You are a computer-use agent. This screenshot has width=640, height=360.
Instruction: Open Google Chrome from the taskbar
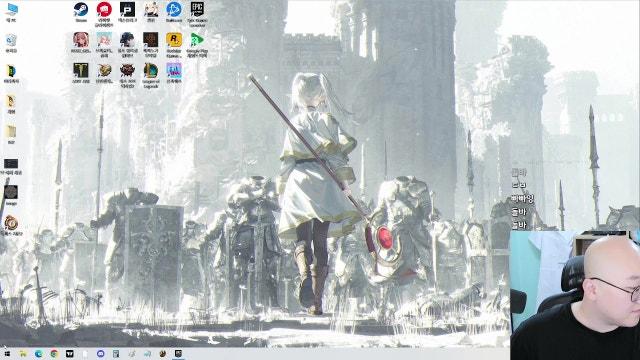tap(54, 353)
